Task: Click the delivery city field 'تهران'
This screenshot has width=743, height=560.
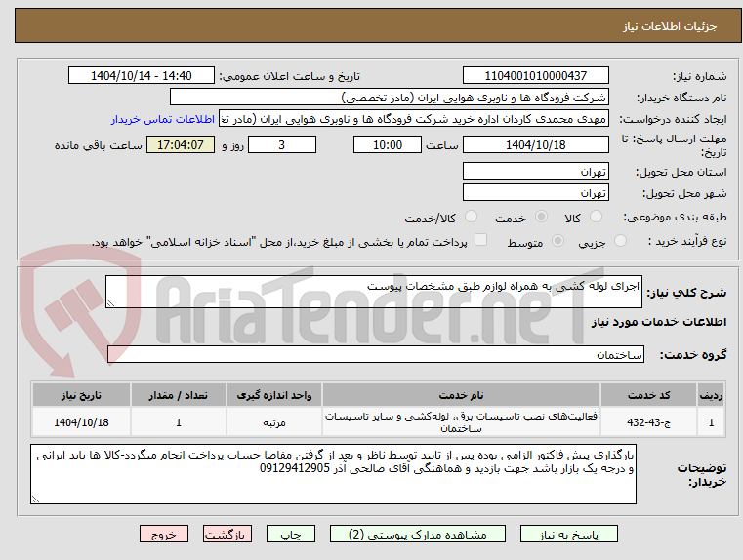Action: (x=536, y=192)
